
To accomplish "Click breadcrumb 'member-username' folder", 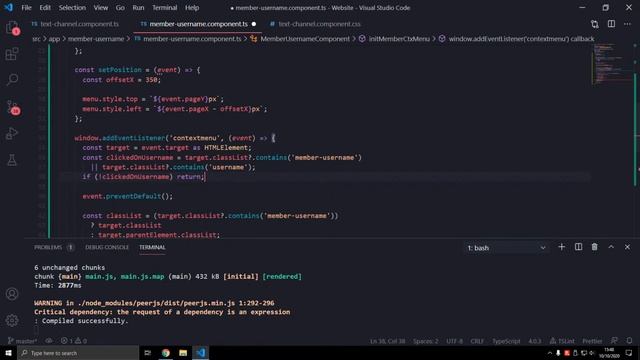I will [x=96, y=39].
